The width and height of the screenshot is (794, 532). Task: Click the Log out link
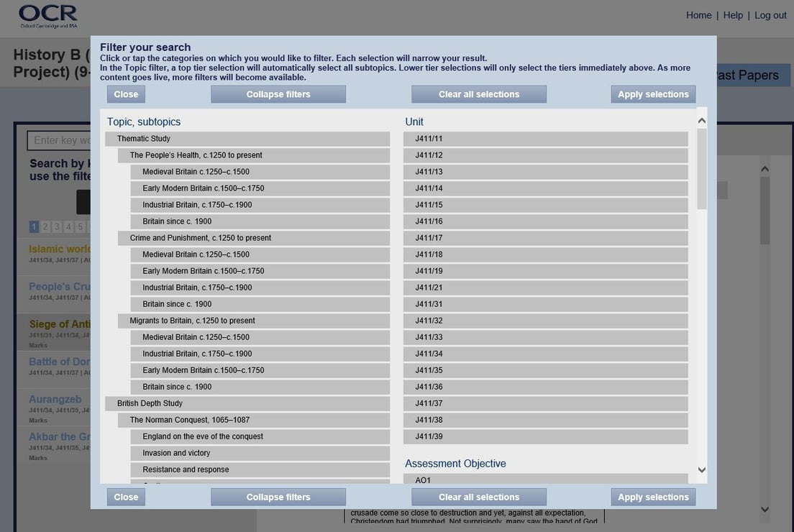tap(770, 15)
